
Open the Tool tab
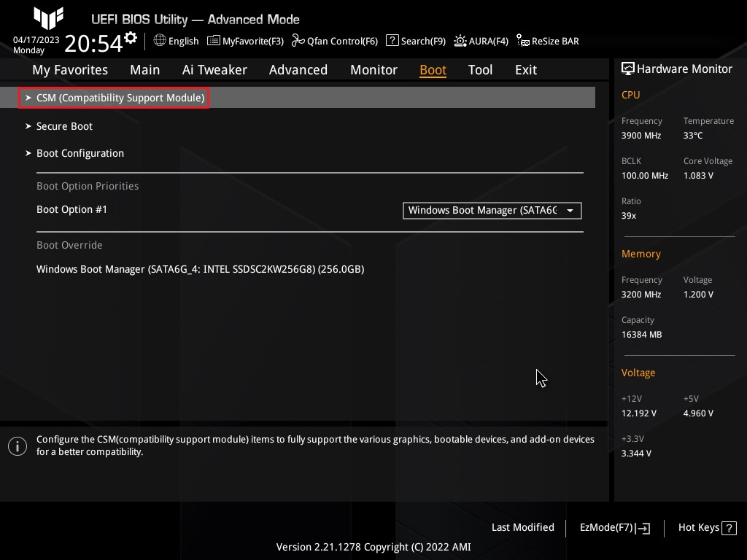(480, 70)
